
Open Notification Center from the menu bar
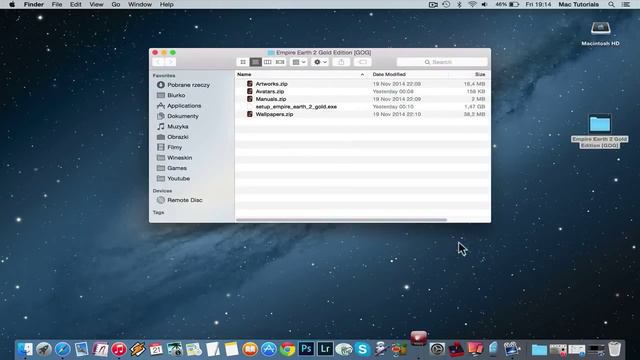coord(626,4)
